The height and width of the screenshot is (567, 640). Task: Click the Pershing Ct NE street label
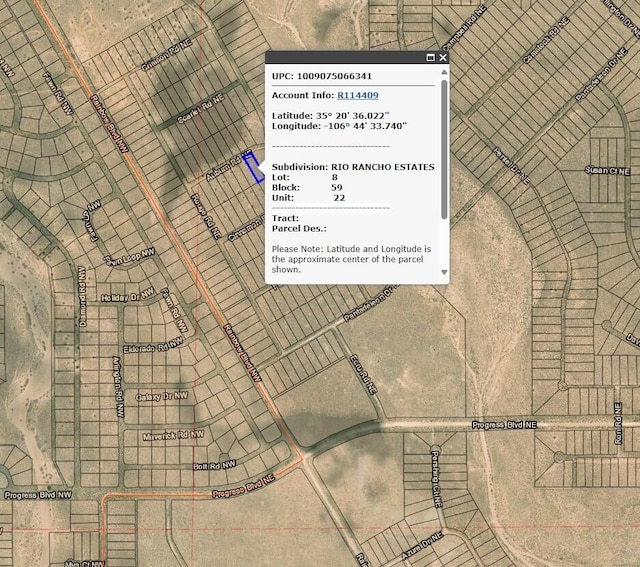436,479
